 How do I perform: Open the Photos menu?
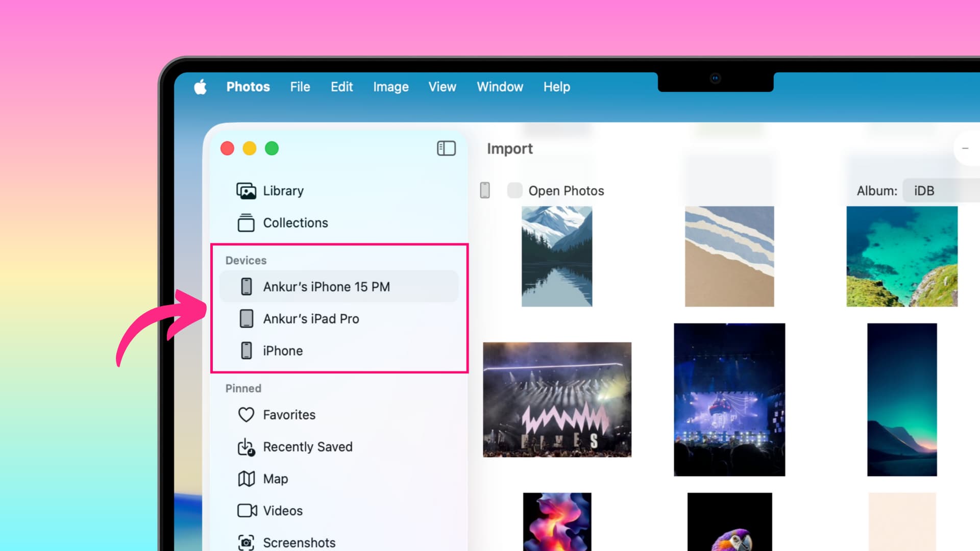pos(249,87)
